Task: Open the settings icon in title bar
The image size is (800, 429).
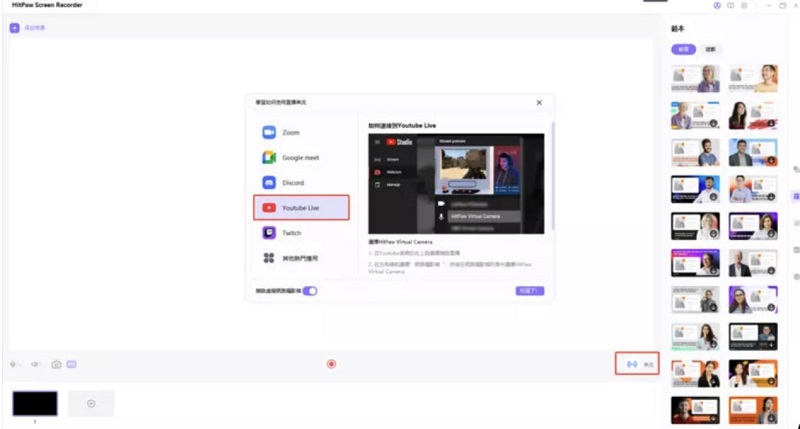Action: click(744, 5)
